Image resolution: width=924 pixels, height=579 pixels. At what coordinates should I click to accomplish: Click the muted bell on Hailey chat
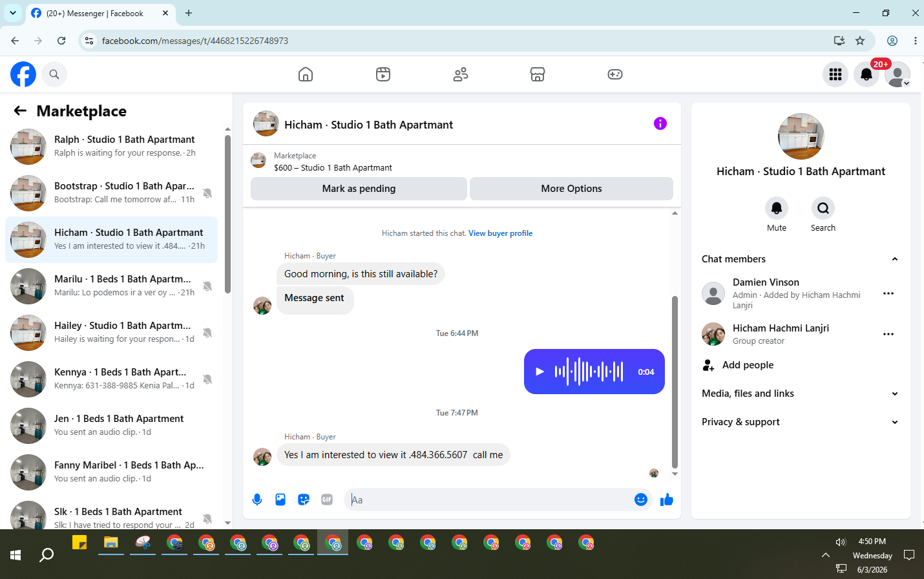[x=207, y=333]
